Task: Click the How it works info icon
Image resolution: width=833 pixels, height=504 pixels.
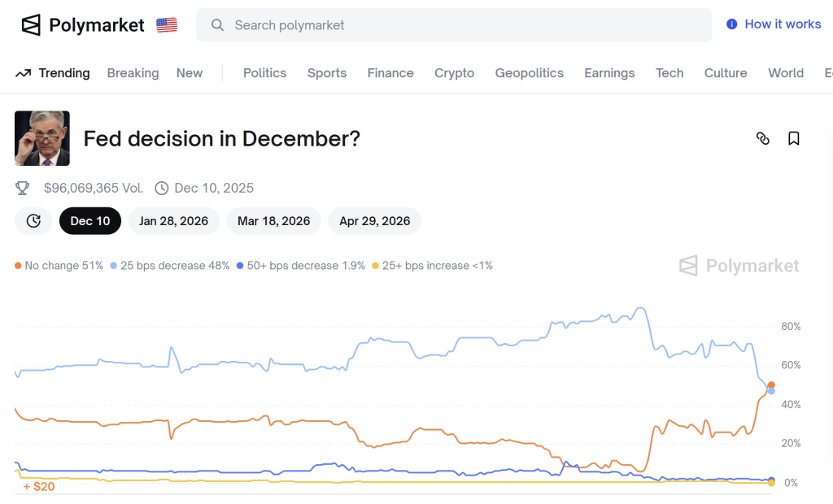Action: coord(731,24)
